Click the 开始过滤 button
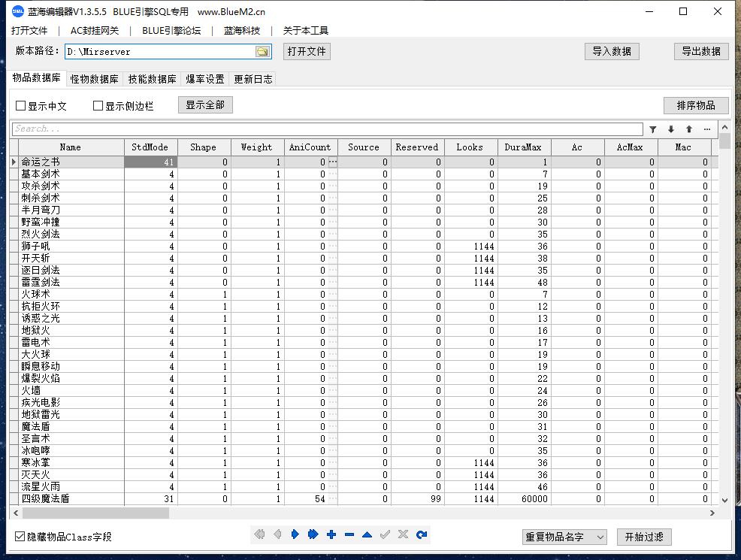Image resolution: width=741 pixels, height=560 pixels. tap(644, 537)
